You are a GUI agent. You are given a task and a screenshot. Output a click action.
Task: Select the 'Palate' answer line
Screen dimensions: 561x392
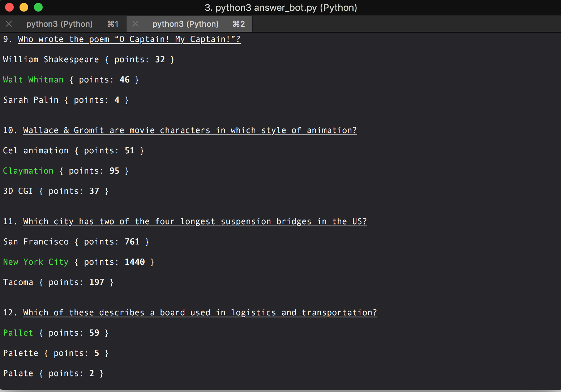[53, 374]
